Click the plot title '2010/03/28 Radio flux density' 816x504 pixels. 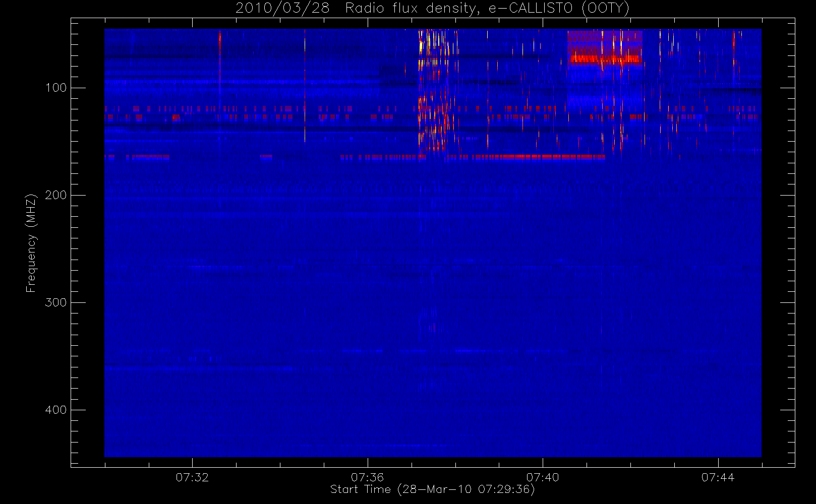pos(432,9)
